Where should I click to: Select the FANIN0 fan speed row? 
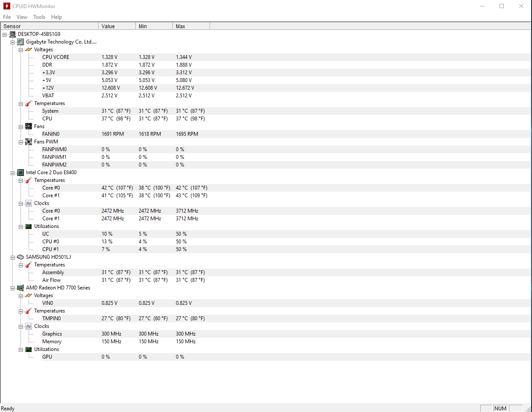point(285,134)
